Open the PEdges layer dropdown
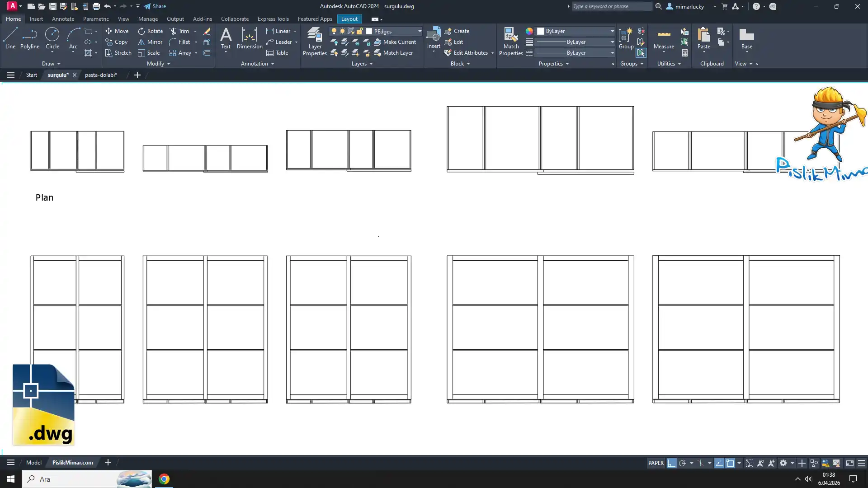The height and width of the screenshot is (488, 868). click(x=419, y=31)
